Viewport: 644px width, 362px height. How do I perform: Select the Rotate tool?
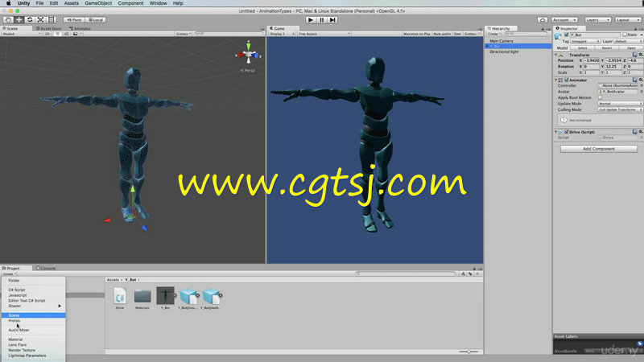(x=30, y=19)
